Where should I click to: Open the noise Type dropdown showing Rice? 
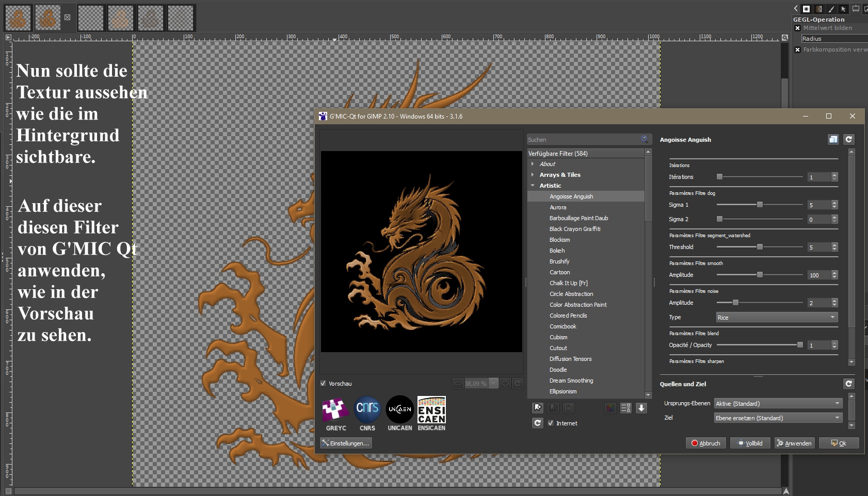[777, 318]
